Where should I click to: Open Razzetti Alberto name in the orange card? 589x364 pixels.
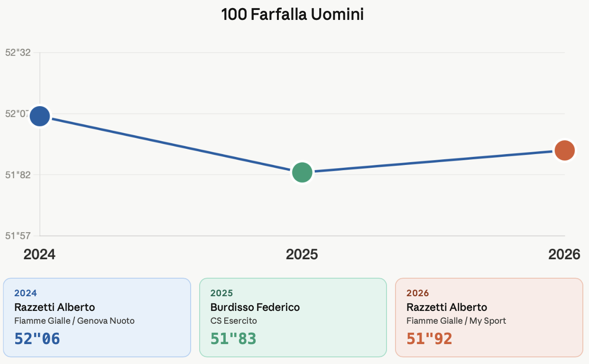(447, 307)
